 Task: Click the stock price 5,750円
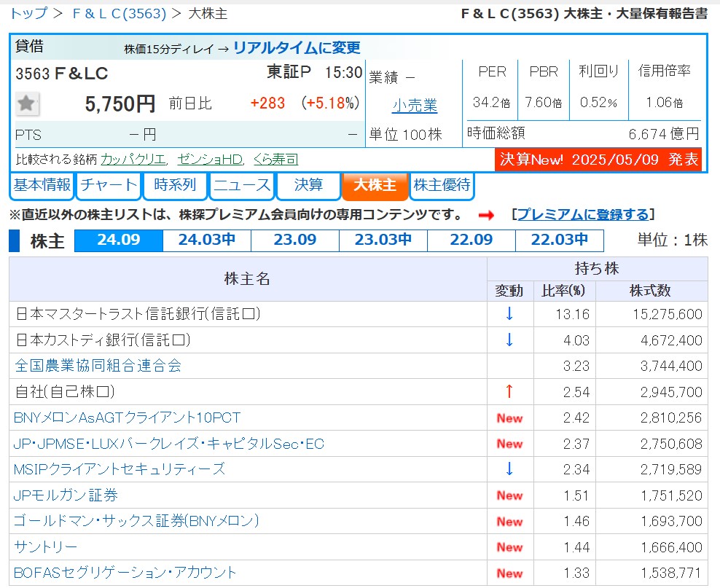pos(120,104)
